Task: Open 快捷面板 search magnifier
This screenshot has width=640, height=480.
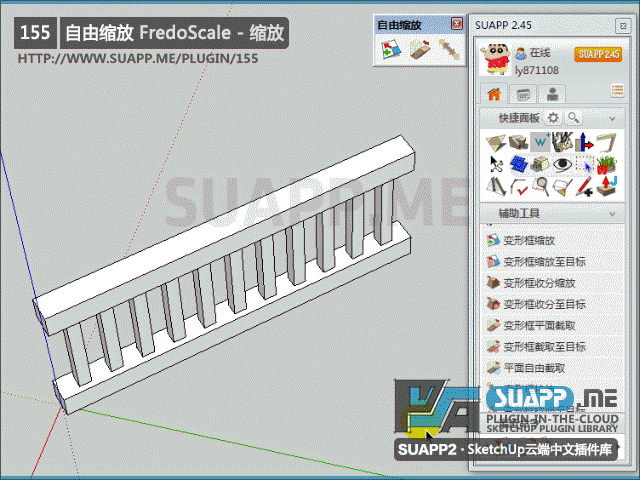Action: coord(573,118)
